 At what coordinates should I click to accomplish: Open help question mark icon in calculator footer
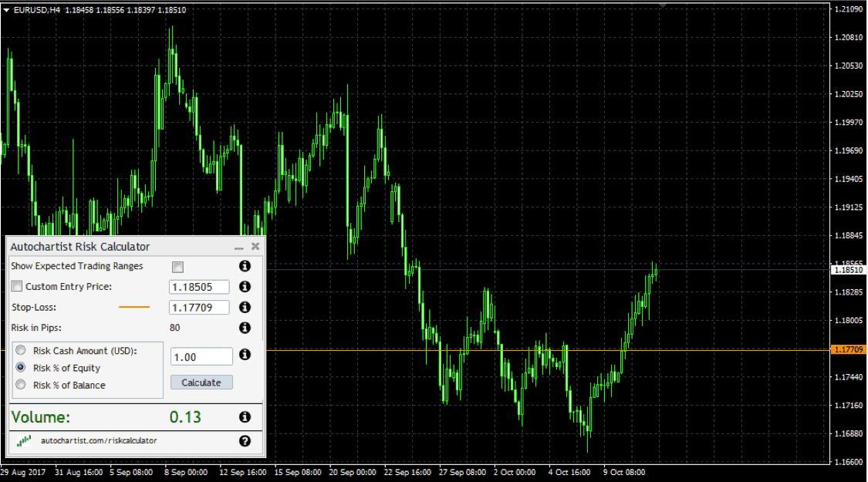[245, 441]
